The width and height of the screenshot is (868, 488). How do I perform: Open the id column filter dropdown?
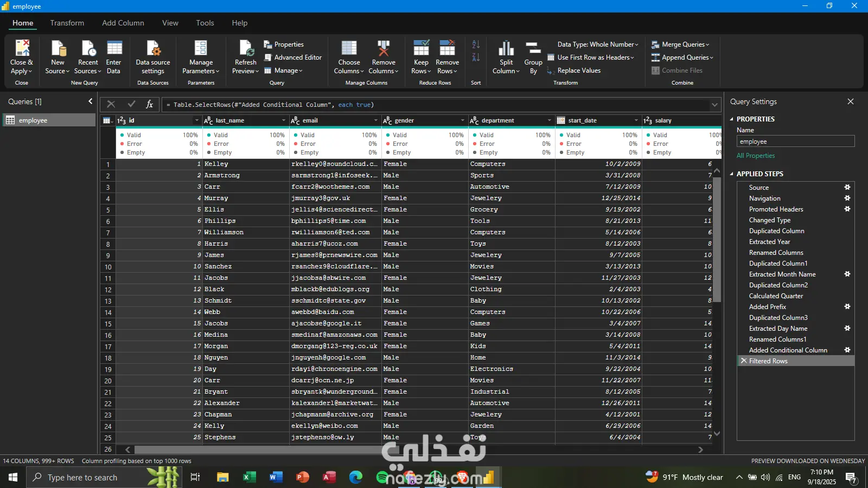click(x=196, y=120)
